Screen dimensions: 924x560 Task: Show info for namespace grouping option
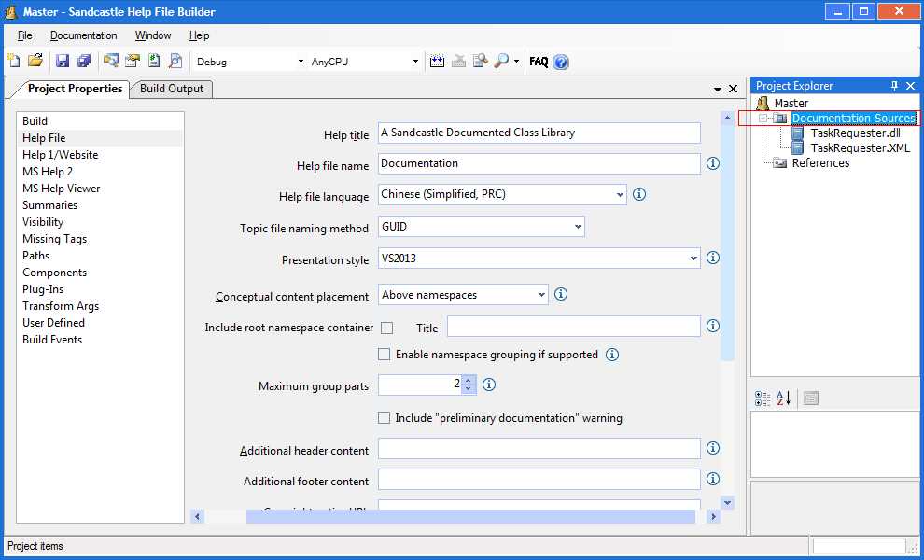pyautogui.click(x=612, y=355)
